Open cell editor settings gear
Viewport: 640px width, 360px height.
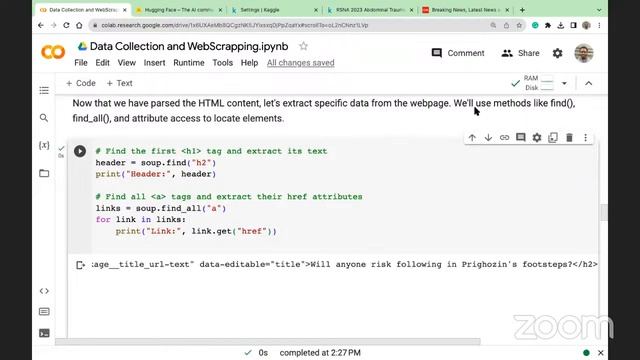point(537,138)
